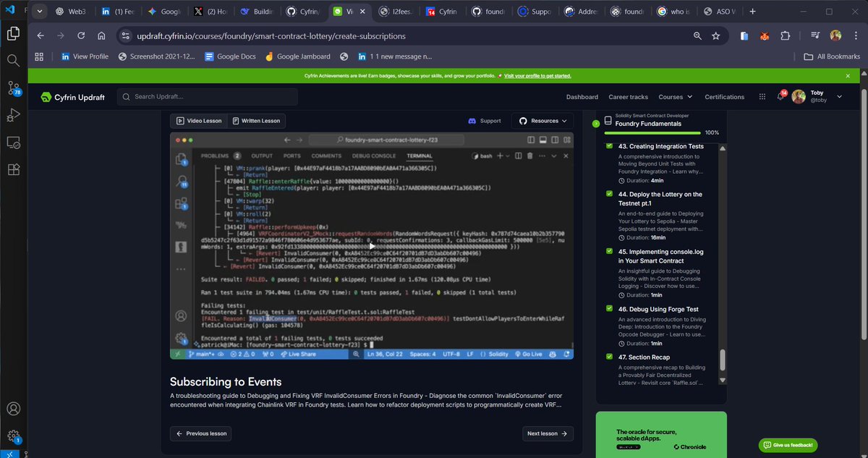Open a new browser tab with plus
Image resolution: width=868 pixels, height=458 pixels.
click(753, 12)
